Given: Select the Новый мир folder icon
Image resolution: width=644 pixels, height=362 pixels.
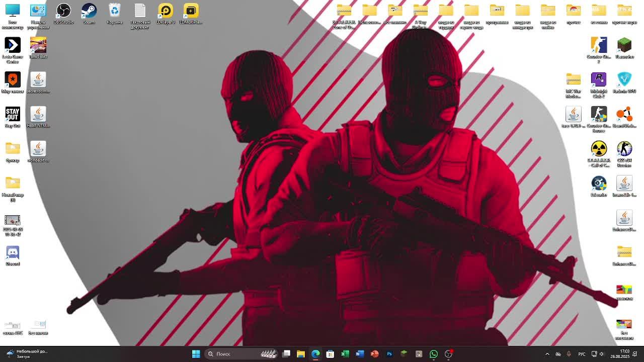Looking at the screenshot, I should (13, 189).
